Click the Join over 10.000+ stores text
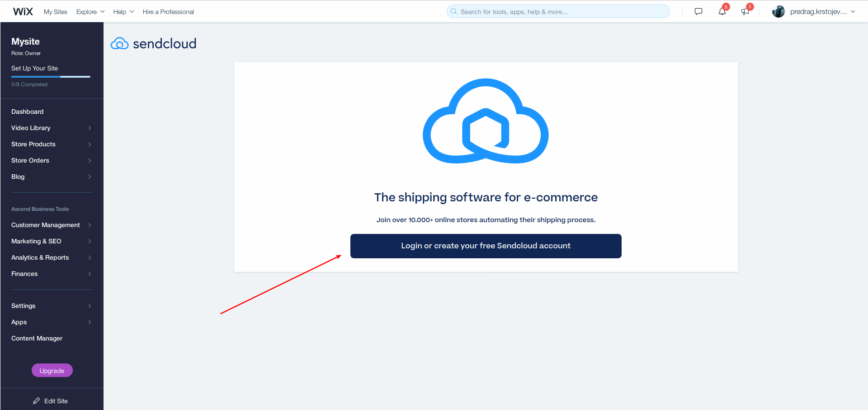This screenshot has height=410, width=868. (x=486, y=220)
